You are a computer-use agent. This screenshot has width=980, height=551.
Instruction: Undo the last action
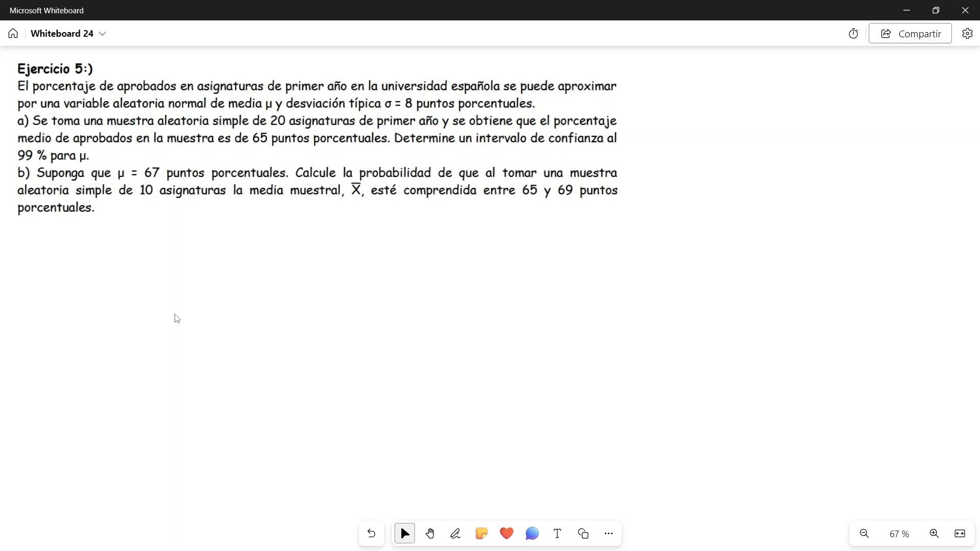(x=371, y=534)
